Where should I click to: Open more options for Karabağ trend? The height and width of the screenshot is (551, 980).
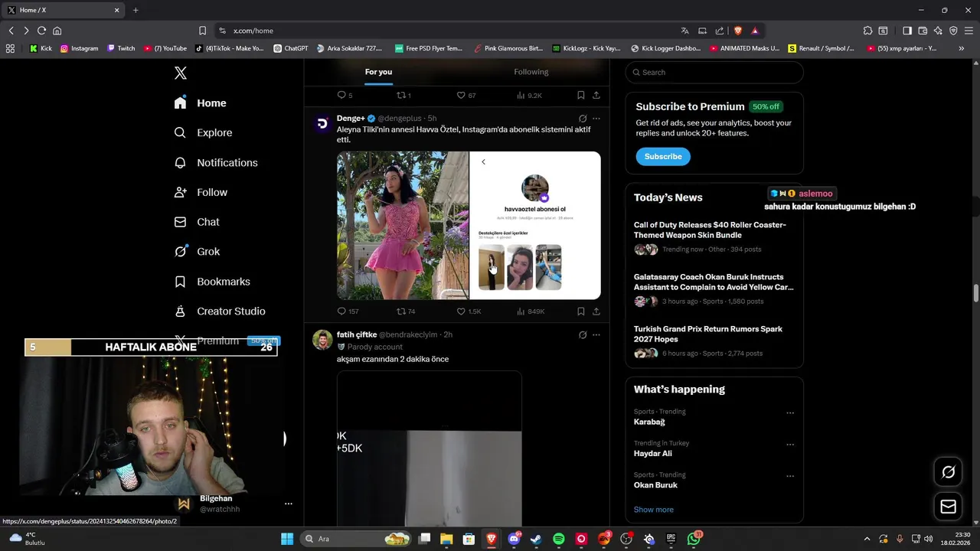coord(790,412)
